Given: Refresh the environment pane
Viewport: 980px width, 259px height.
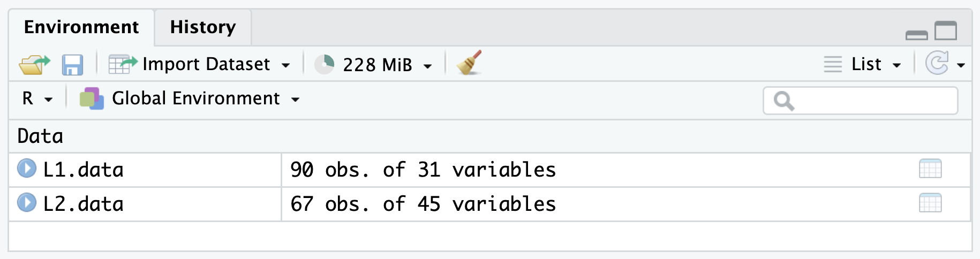Looking at the screenshot, I should tap(937, 64).
